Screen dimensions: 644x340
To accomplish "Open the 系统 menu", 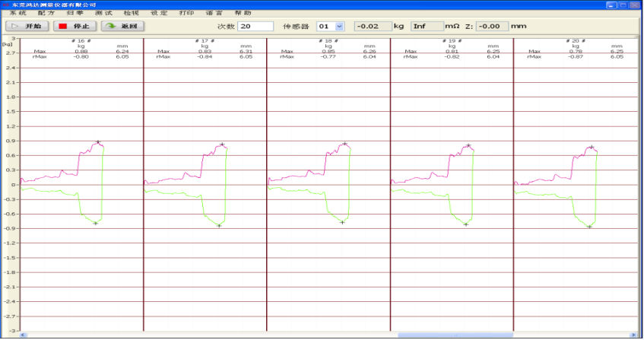I will coord(17,13).
